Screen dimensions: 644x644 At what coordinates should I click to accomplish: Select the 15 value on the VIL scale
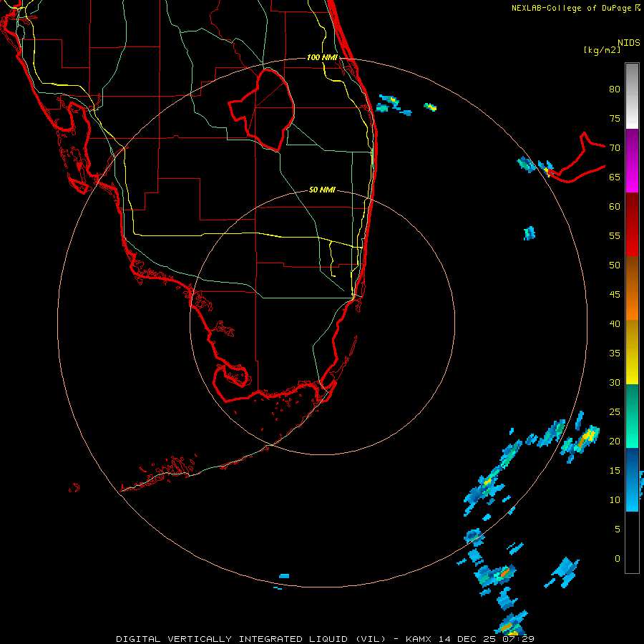(615, 471)
